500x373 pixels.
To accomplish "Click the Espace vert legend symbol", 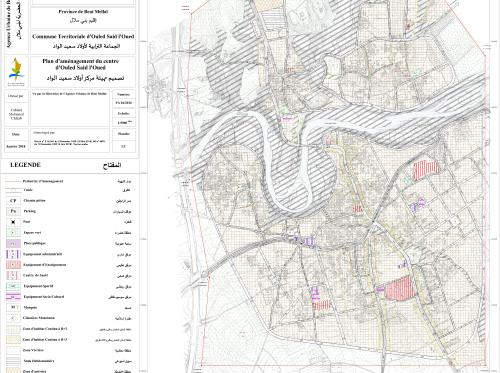I will coord(13,233).
